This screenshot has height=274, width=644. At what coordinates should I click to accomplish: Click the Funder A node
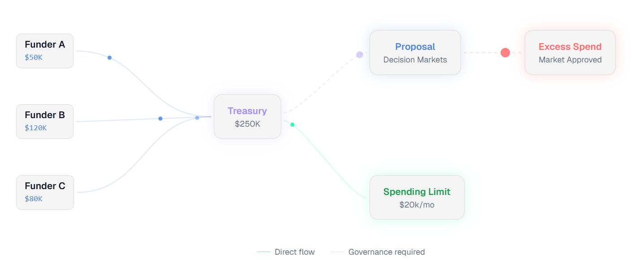[x=45, y=51]
